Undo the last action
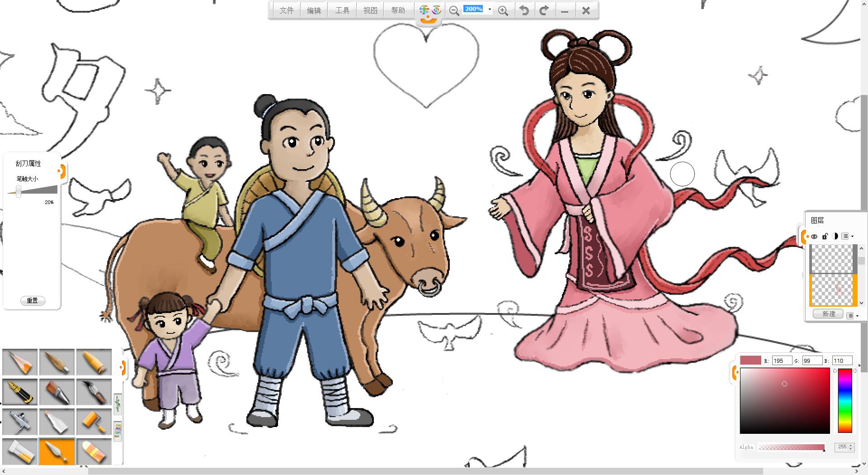This screenshot has height=475, width=868. point(524,10)
